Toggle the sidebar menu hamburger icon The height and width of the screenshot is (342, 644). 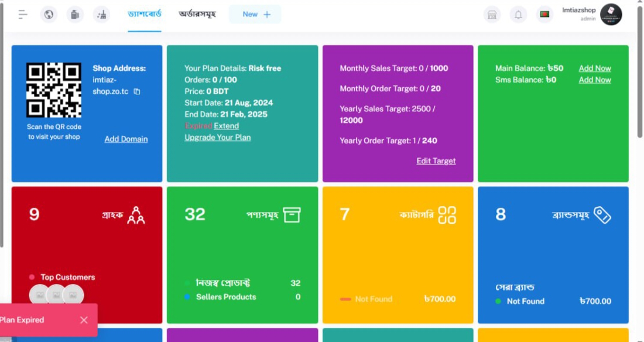(23, 15)
